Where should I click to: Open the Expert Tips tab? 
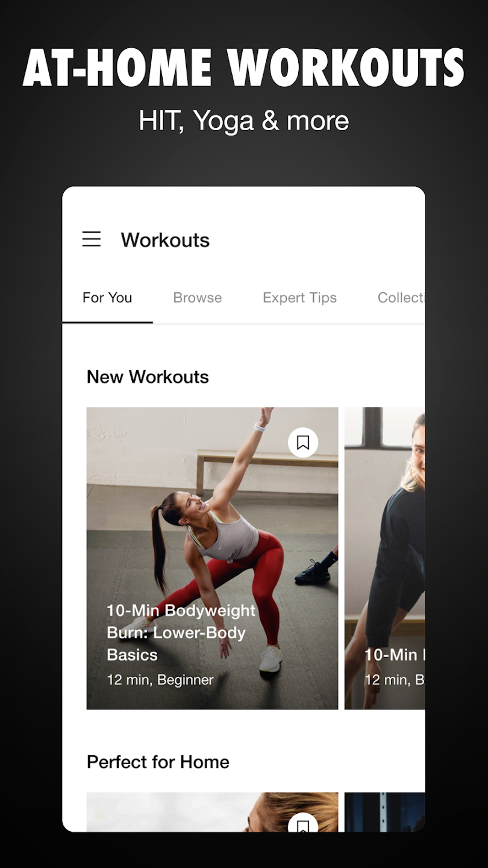[299, 298]
